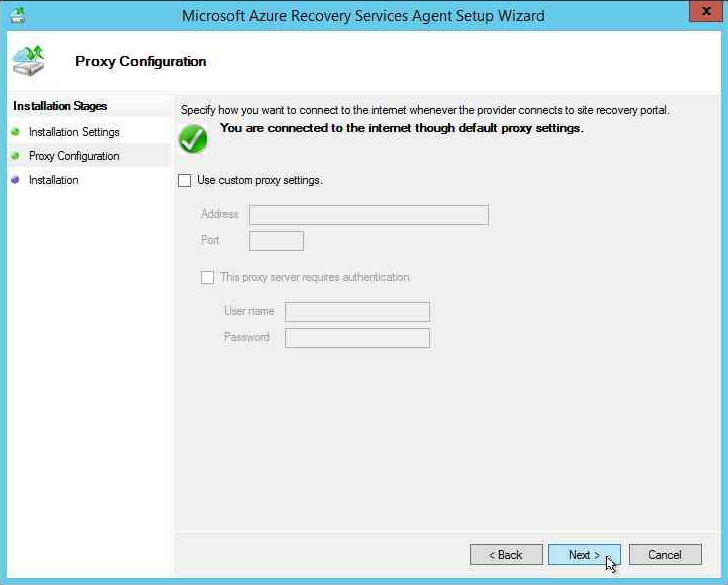Close the wizard with the X button

coord(706,11)
